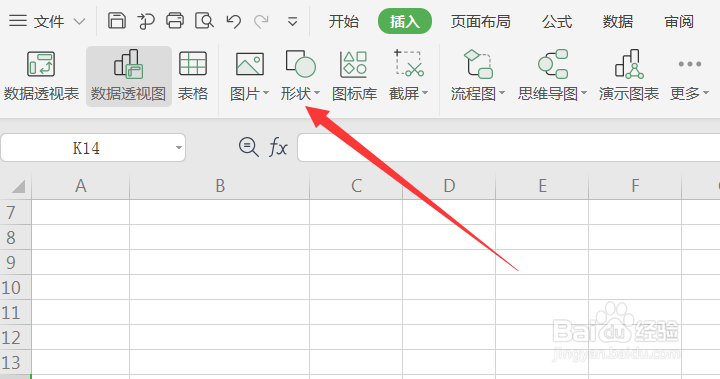Expand the quick access toolbar customization arrow

point(292,22)
